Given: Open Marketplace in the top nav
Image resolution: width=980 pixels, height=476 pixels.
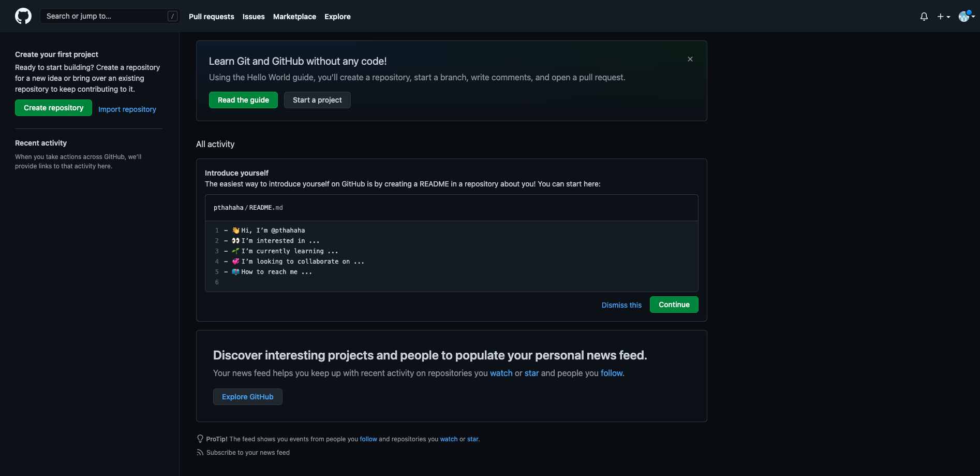Looking at the screenshot, I should coord(294,17).
